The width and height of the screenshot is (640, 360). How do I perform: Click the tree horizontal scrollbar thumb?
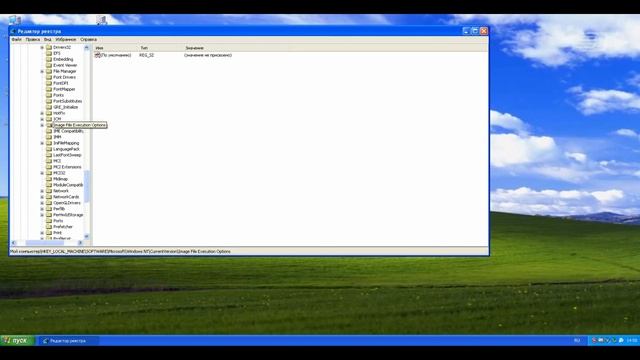click(x=45, y=242)
